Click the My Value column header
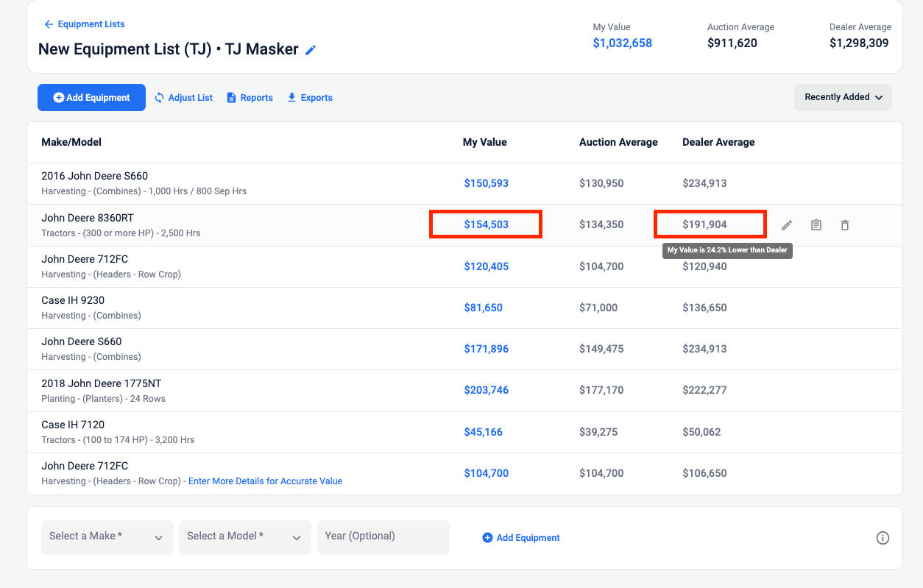 (x=484, y=142)
